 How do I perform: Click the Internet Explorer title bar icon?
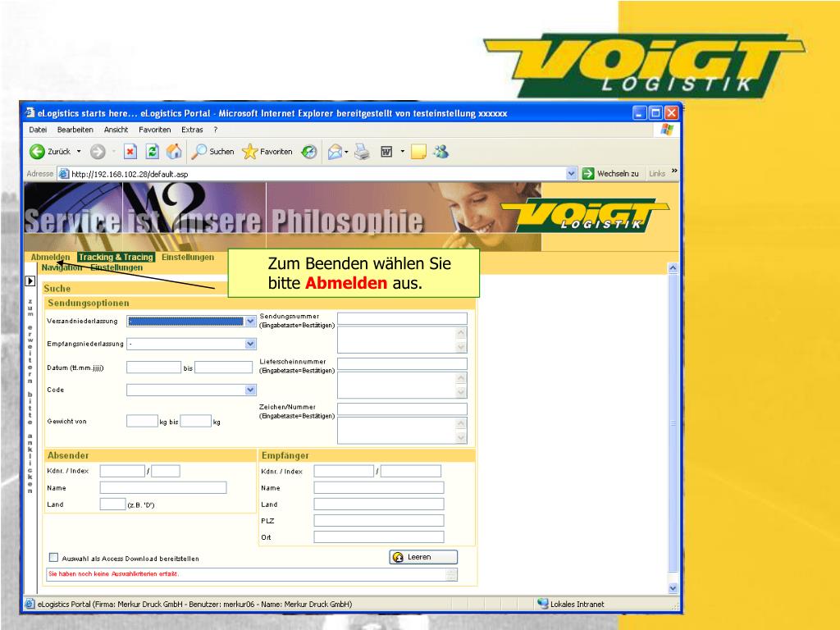[x=30, y=112]
